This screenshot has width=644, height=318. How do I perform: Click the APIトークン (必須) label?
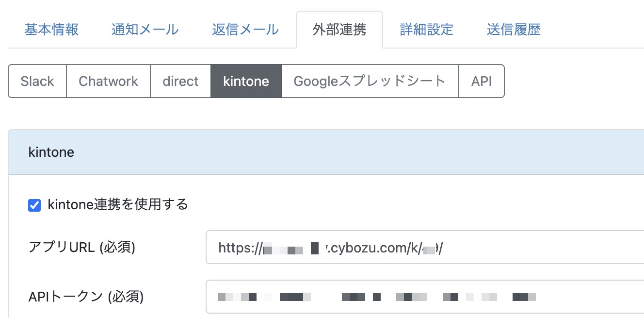(x=86, y=296)
